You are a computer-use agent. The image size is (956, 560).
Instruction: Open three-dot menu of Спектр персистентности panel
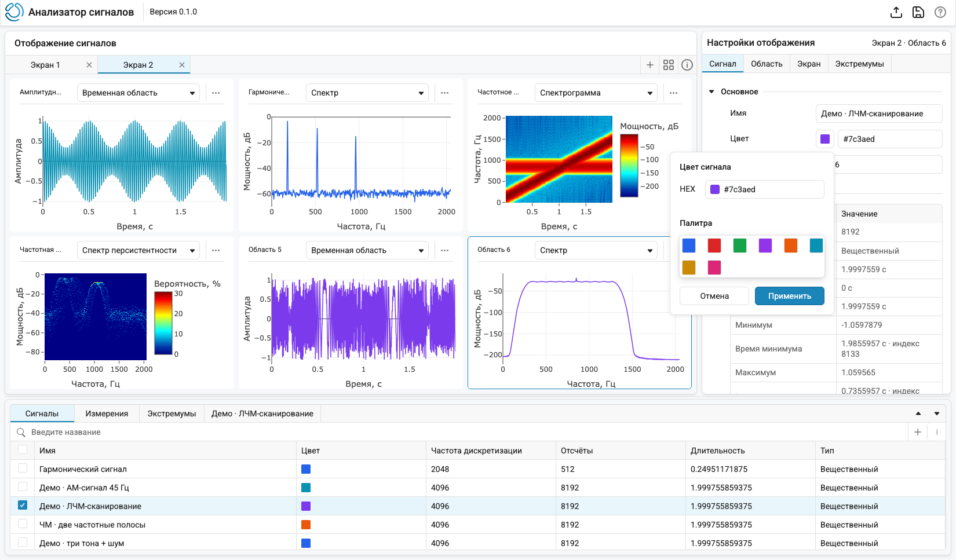(216, 250)
